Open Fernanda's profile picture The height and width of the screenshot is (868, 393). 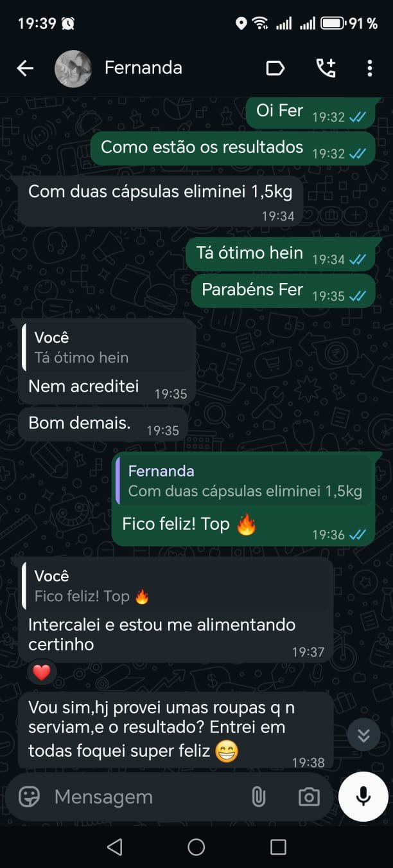73,68
